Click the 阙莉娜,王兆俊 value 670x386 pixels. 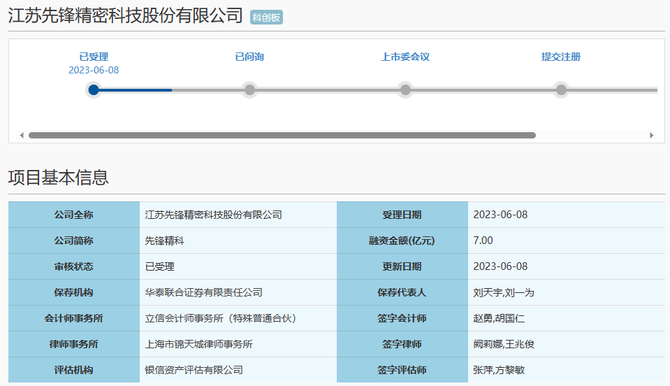[x=503, y=344]
